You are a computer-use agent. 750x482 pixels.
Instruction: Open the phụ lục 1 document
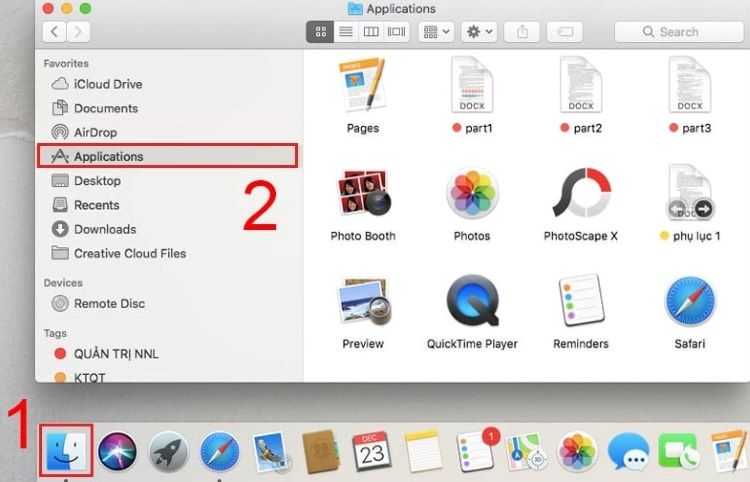pyautogui.click(x=689, y=192)
